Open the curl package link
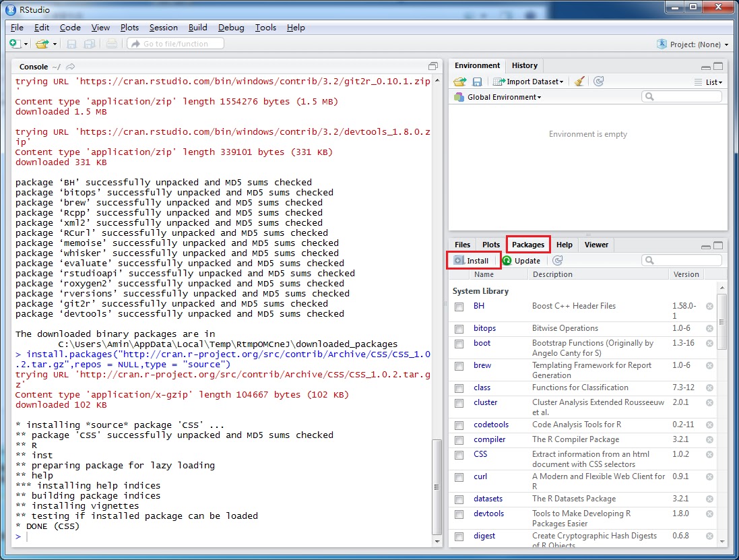This screenshot has width=739, height=560. pos(480,476)
